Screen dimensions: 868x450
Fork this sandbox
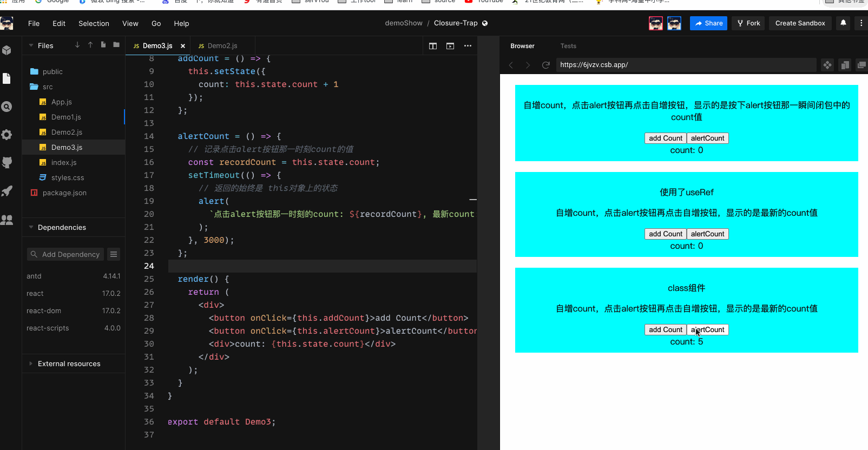coord(748,23)
